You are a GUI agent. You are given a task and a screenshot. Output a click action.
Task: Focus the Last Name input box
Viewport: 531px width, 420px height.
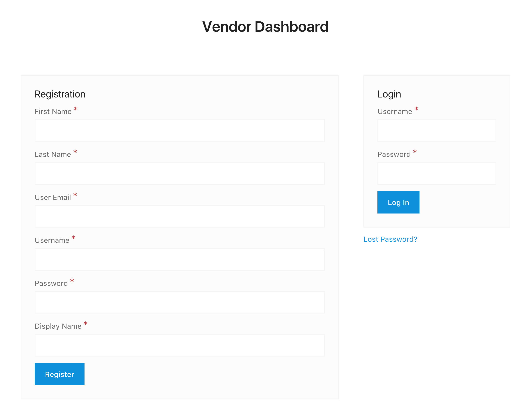[180, 173]
